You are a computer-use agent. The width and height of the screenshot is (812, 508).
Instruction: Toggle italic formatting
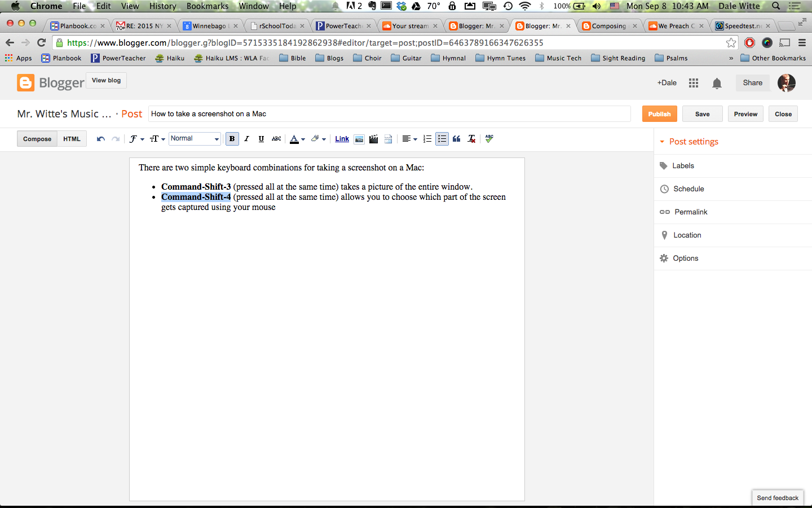[x=246, y=139]
